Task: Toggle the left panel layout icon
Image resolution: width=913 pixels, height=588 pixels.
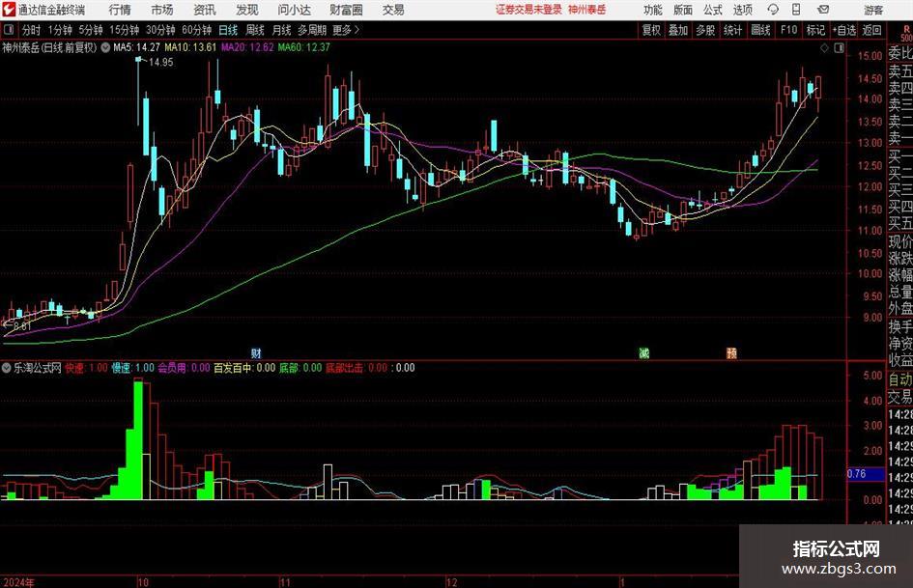Action: [x=8, y=30]
